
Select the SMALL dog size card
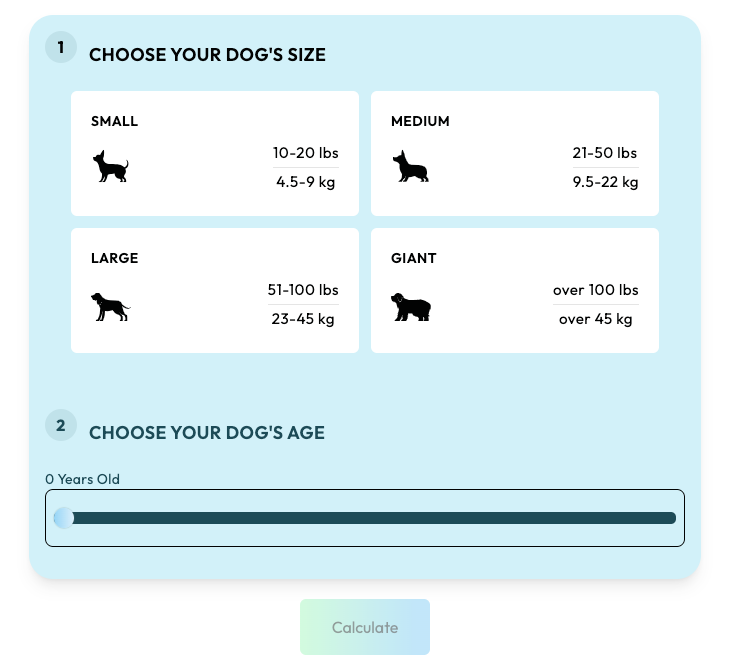tap(215, 154)
